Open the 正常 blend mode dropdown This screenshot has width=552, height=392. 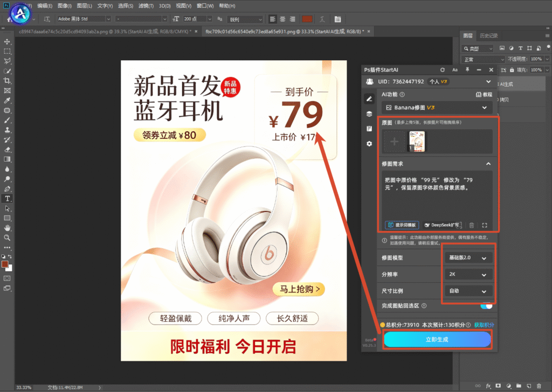483,59
